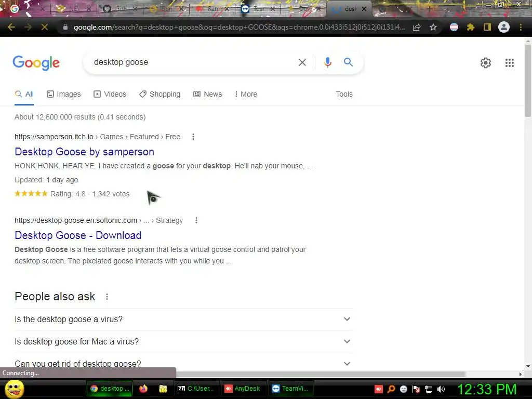Bookmark this page with the star
Viewport: 532px width, 399px height.
433,27
